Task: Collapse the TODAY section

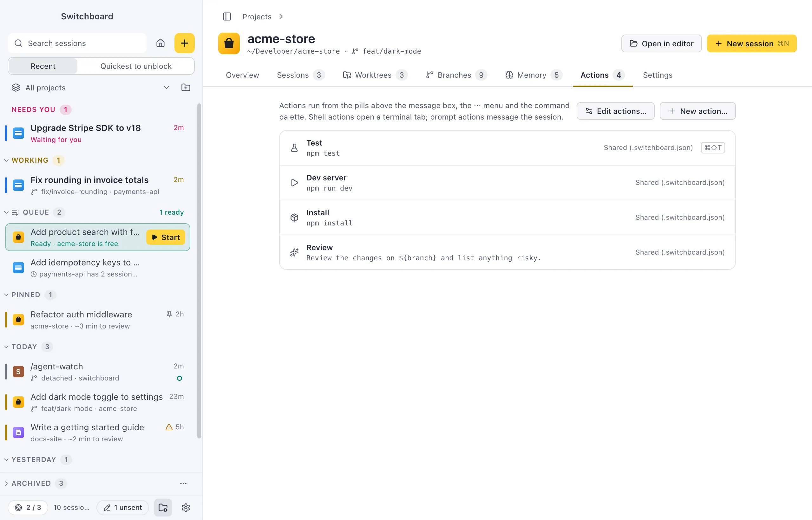Action: (x=6, y=347)
